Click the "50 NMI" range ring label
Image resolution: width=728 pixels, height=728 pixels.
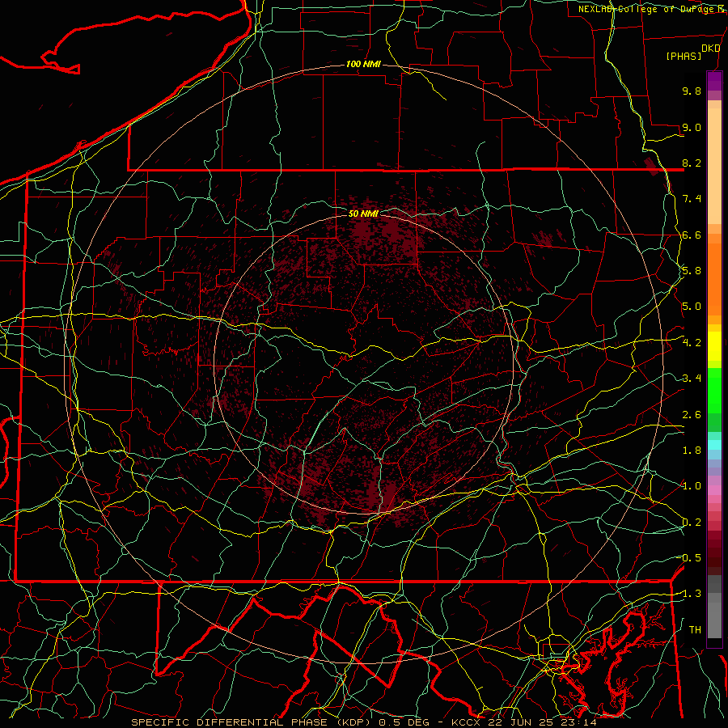(x=363, y=214)
